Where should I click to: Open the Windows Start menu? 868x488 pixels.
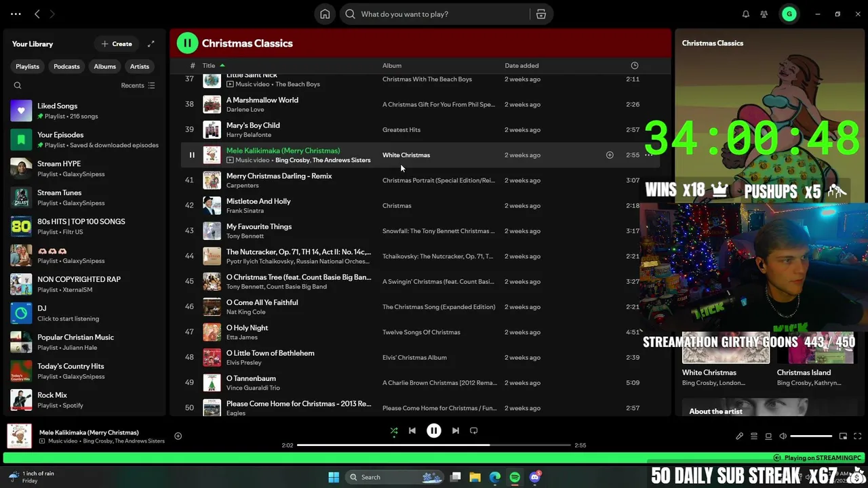click(334, 477)
